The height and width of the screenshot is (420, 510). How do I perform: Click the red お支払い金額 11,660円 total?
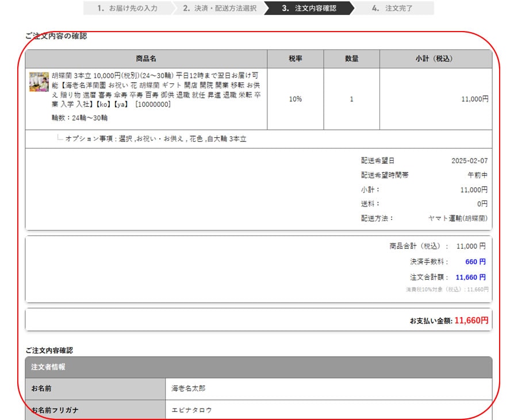coord(471,321)
